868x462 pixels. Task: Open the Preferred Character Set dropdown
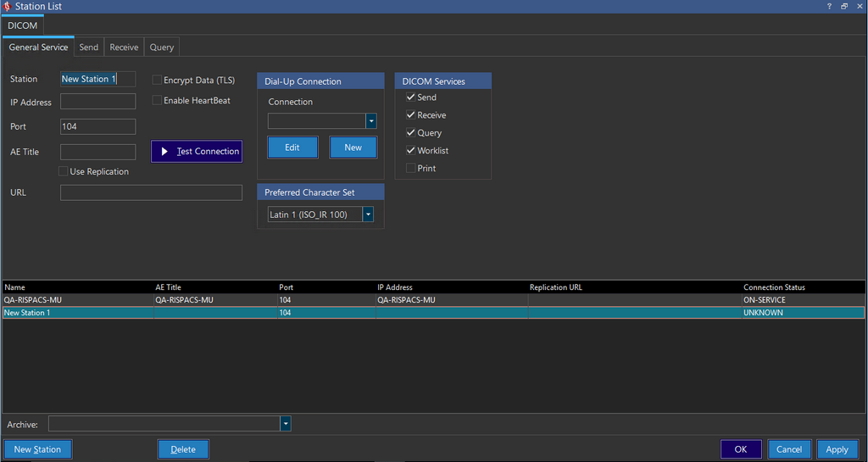(x=368, y=215)
